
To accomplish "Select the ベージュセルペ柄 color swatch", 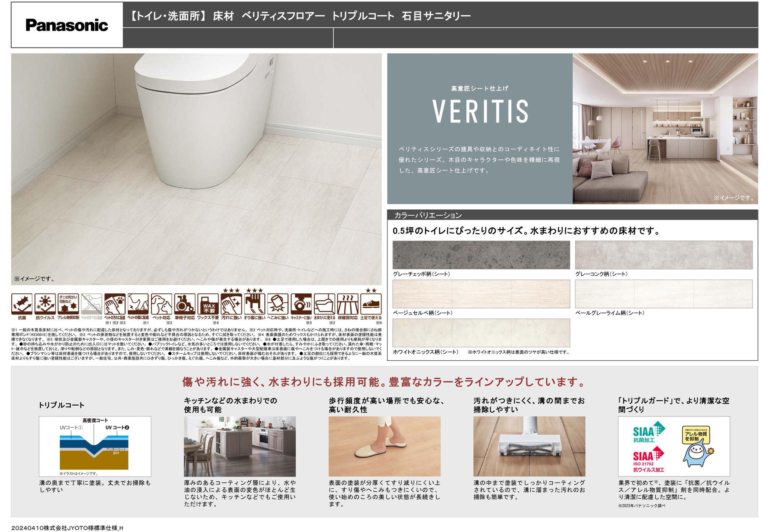I will click(481, 294).
